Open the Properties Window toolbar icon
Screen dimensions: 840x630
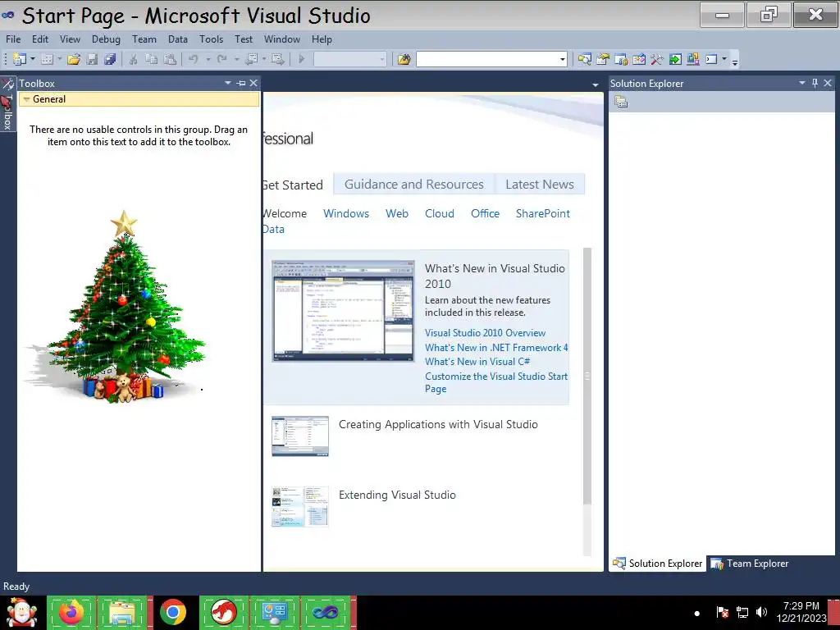coord(603,59)
